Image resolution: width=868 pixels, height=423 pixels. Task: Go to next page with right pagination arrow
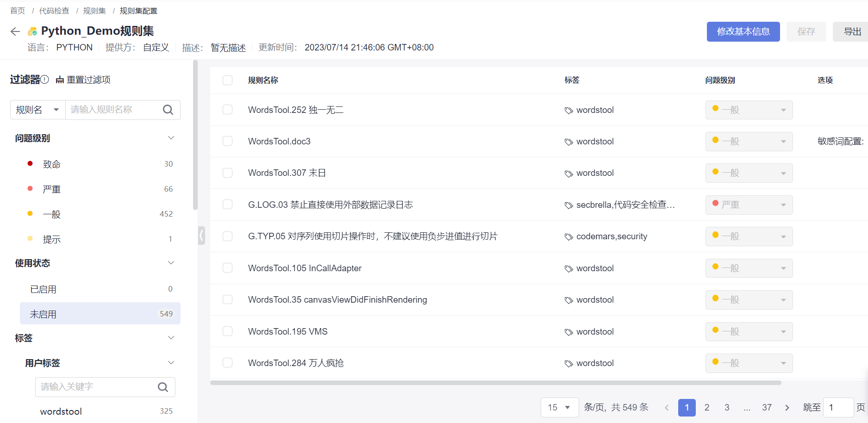[787, 408]
